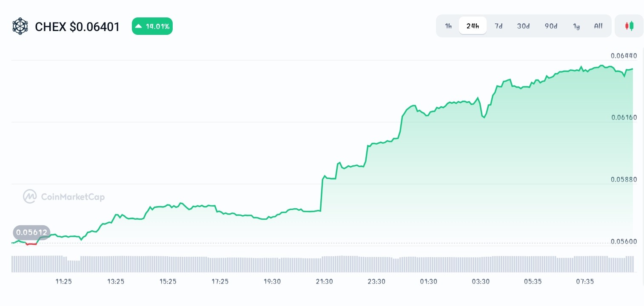Click the red segment of price line

click(x=31, y=244)
